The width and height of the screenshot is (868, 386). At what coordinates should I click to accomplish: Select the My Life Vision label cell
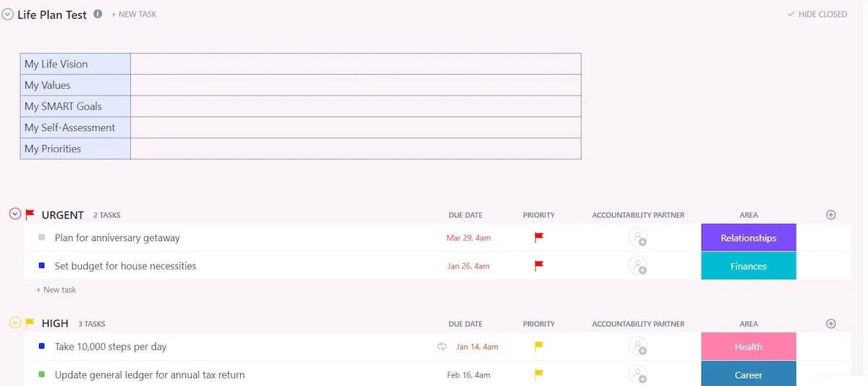tap(75, 64)
